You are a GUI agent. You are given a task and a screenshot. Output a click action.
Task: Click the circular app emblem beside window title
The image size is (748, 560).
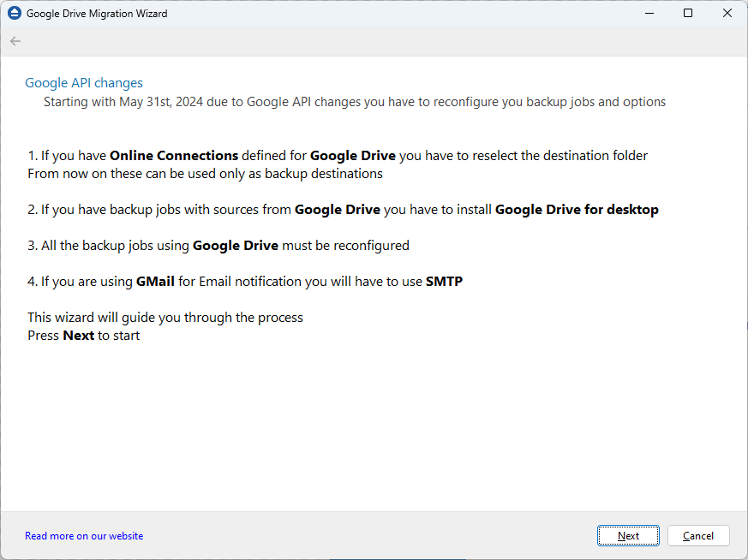click(x=14, y=13)
